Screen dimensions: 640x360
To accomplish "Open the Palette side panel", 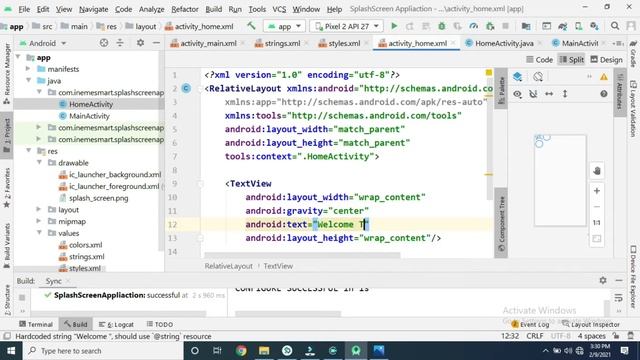I will 501,90.
